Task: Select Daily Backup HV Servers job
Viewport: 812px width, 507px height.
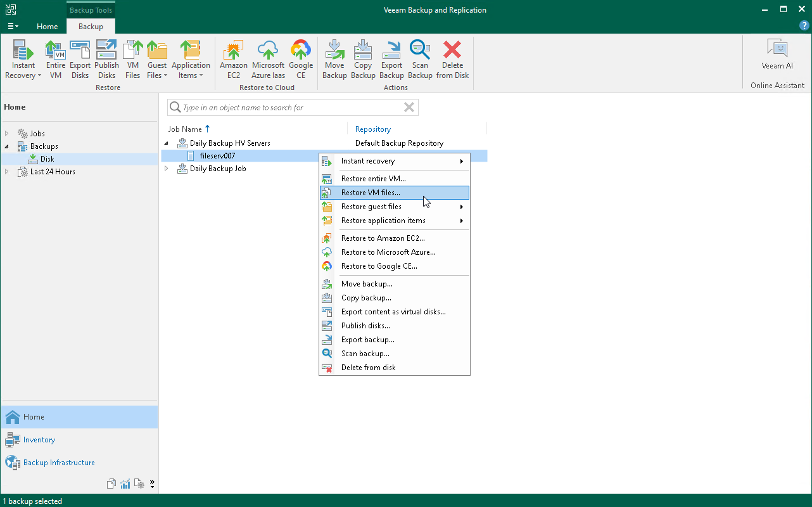Action: coord(230,143)
